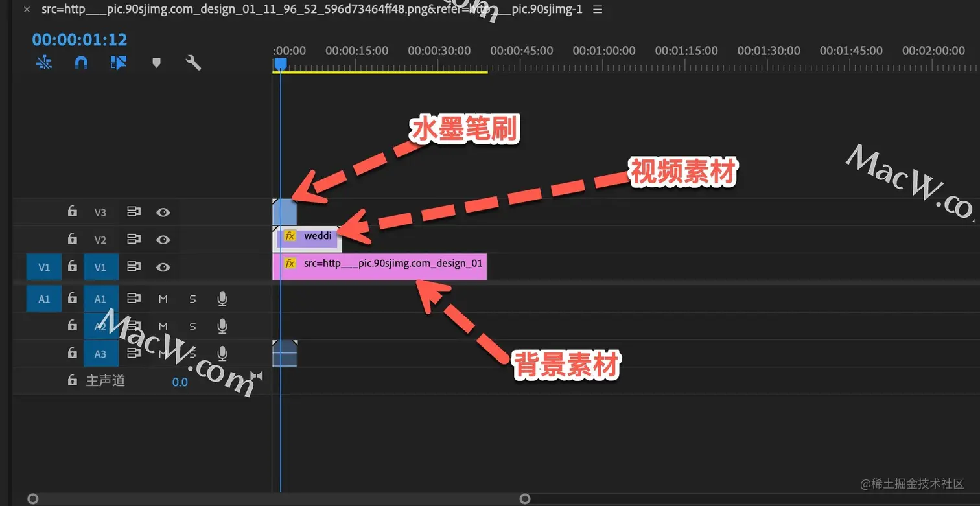The image size is (980, 506).
Task: Toggle A2 track targeting button
Action: coord(100,326)
